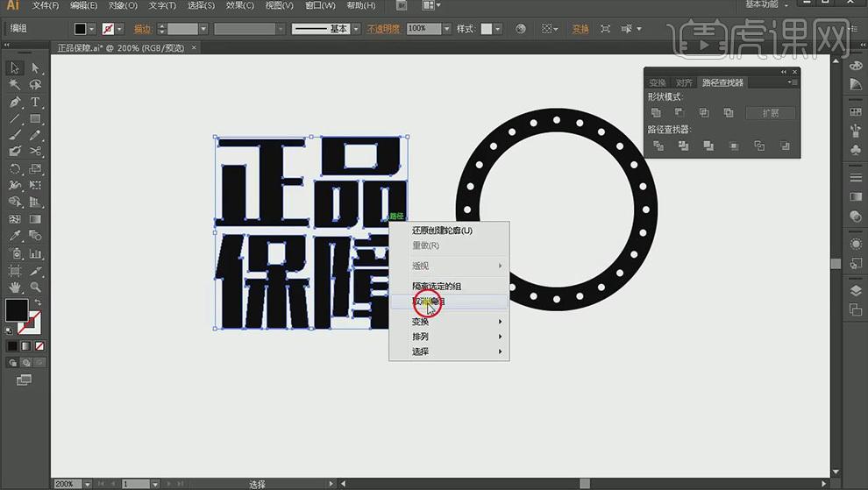
Task: Open 对象(O) menu
Action: click(x=123, y=5)
